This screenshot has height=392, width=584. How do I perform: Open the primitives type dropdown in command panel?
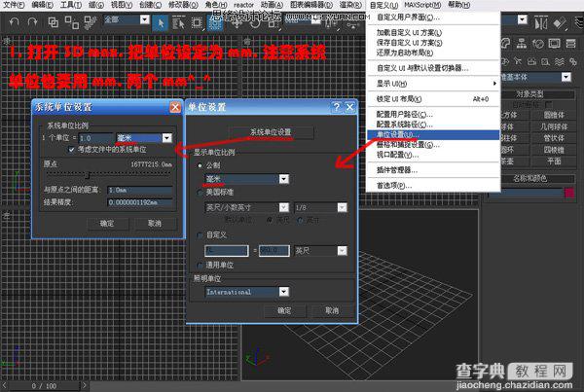coord(566,77)
